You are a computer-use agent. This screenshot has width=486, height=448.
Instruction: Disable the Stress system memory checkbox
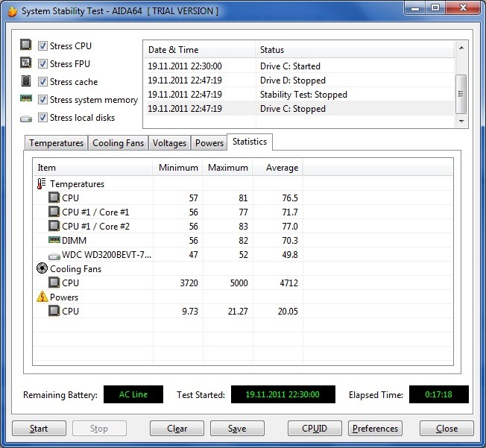[42, 100]
